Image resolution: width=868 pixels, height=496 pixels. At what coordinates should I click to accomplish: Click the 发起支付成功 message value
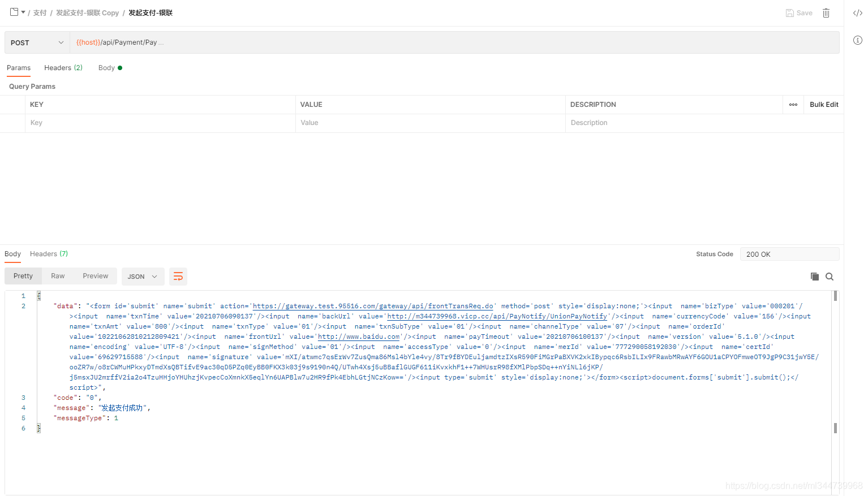pos(122,408)
